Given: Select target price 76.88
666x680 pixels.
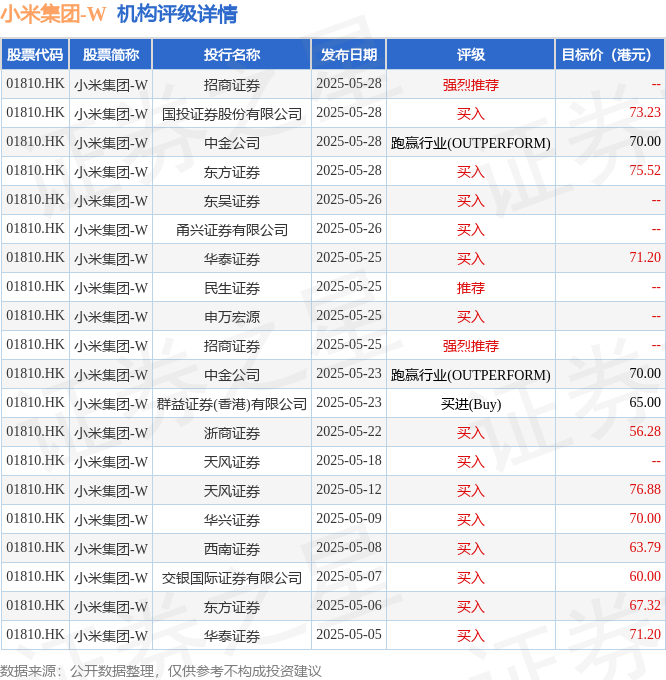Looking at the screenshot, I should point(645,490).
